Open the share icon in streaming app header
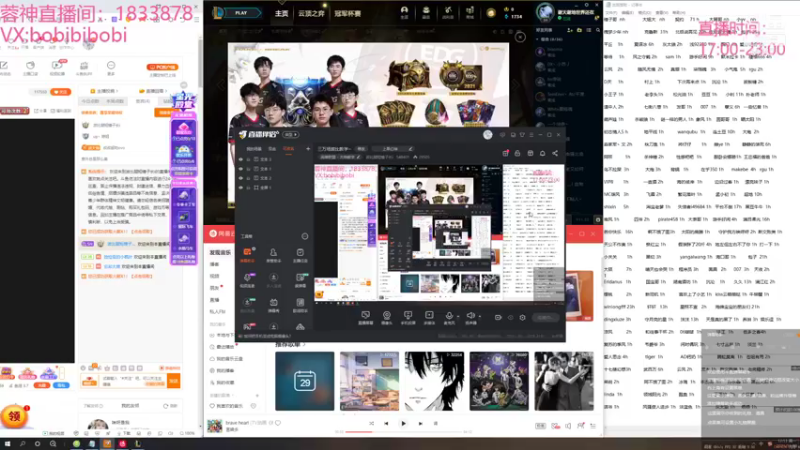Viewport: 800px width, 450px height. pos(555,153)
